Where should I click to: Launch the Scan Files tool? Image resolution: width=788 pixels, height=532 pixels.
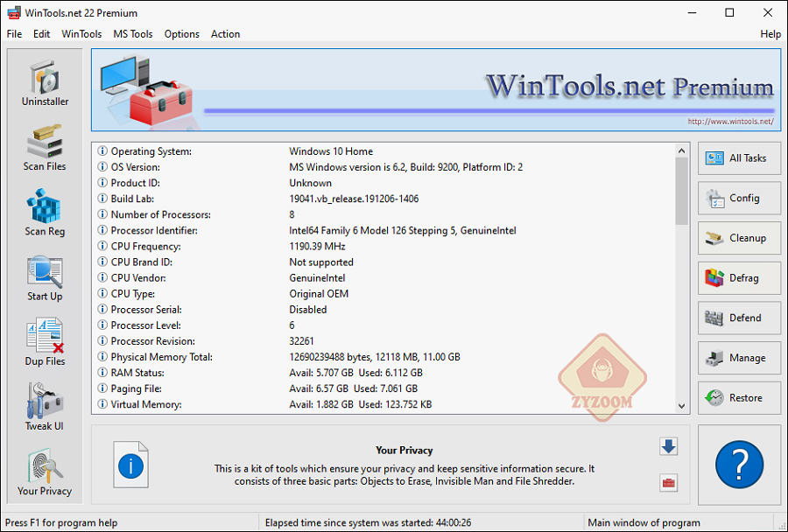coord(45,148)
